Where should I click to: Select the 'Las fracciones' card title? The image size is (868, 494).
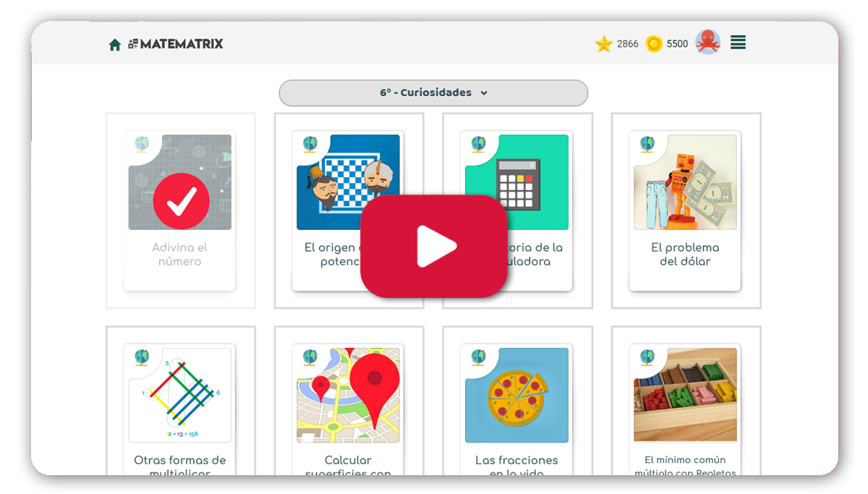coord(516,467)
